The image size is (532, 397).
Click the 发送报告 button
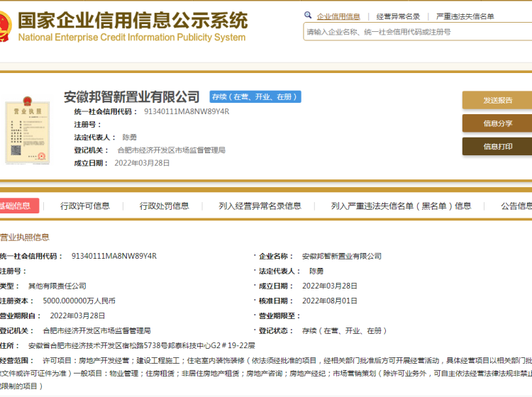pos(497,101)
